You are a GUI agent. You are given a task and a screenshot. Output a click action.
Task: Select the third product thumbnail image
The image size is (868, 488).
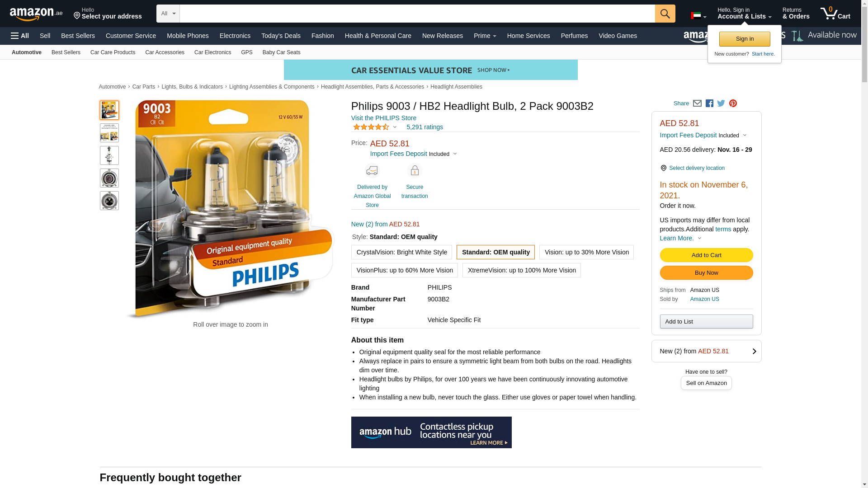tap(109, 155)
